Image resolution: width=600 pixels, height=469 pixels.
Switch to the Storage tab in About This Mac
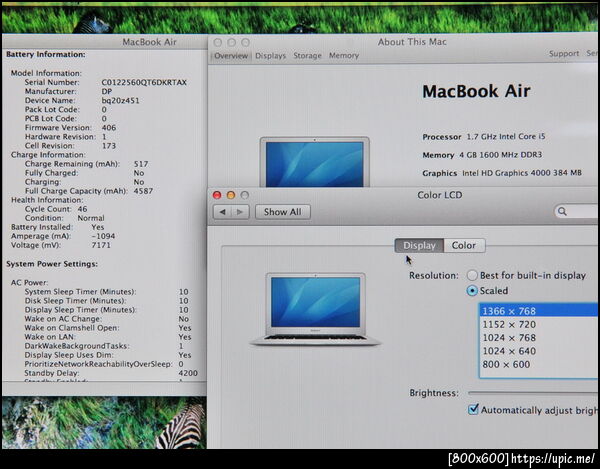[307, 56]
